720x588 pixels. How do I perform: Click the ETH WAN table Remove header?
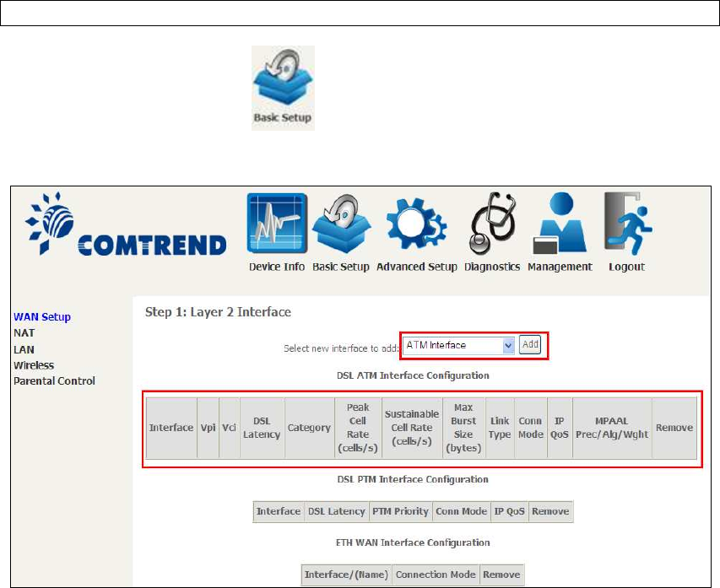(x=501, y=575)
